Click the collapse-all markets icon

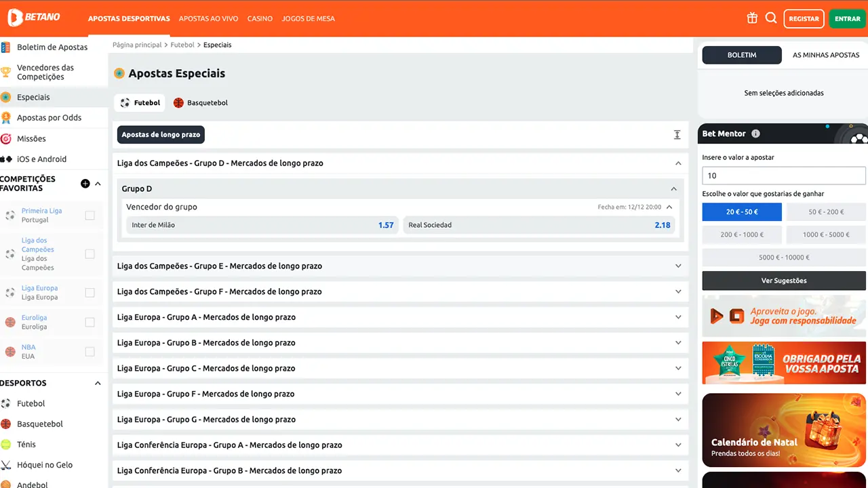pos(677,135)
